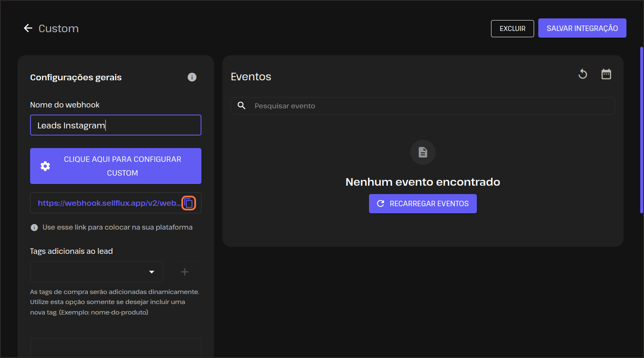The image size is (644, 358).
Task: Reload events via RECARREGAR EVENTOS text
Action: [429, 204]
